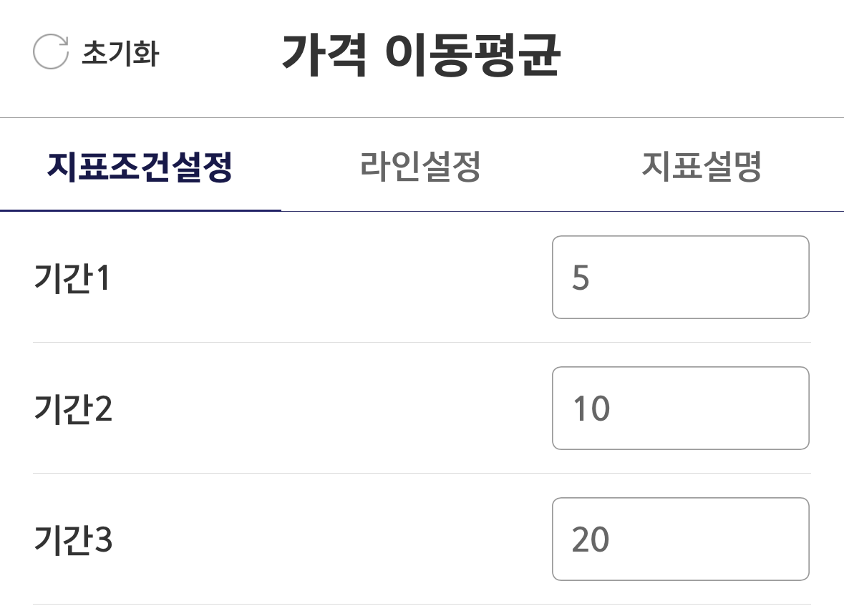This screenshot has width=844, height=616.
Task: Select the 지표조건설정 tab
Action: click(x=140, y=167)
